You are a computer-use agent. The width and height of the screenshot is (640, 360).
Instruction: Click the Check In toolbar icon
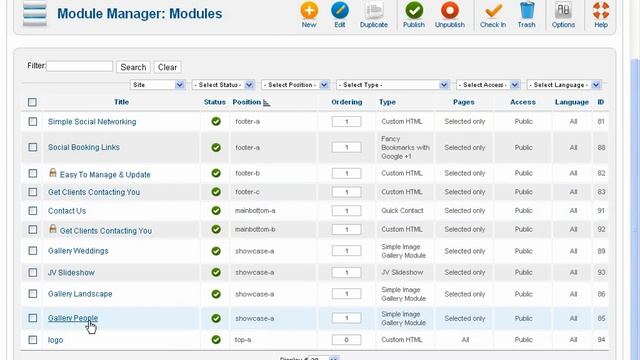pyautogui.click(x=493, y=15)
